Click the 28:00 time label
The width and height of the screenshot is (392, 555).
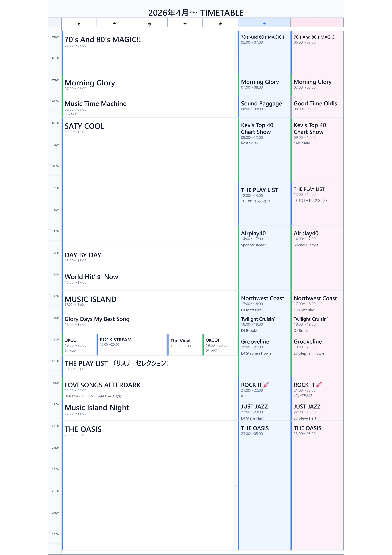[55, 534]
